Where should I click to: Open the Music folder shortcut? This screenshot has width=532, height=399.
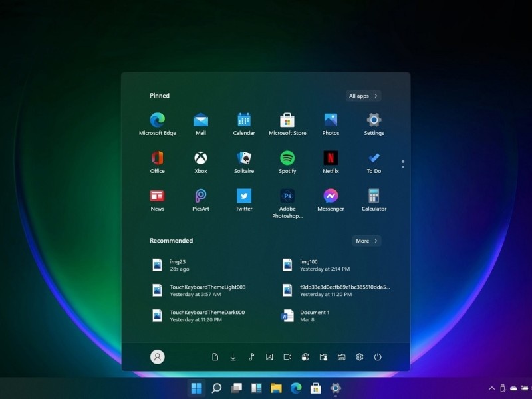coord(251,357)
